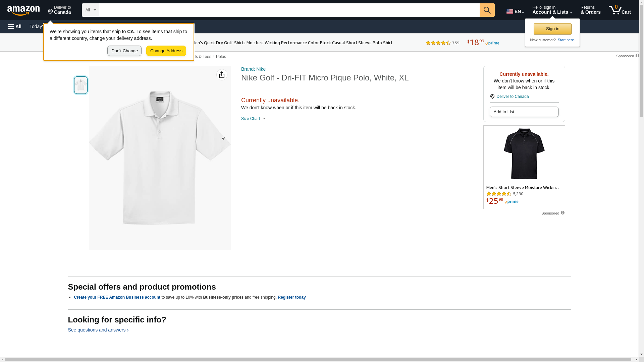
Task: Click the share icon on product image
Action: [222, 75]
